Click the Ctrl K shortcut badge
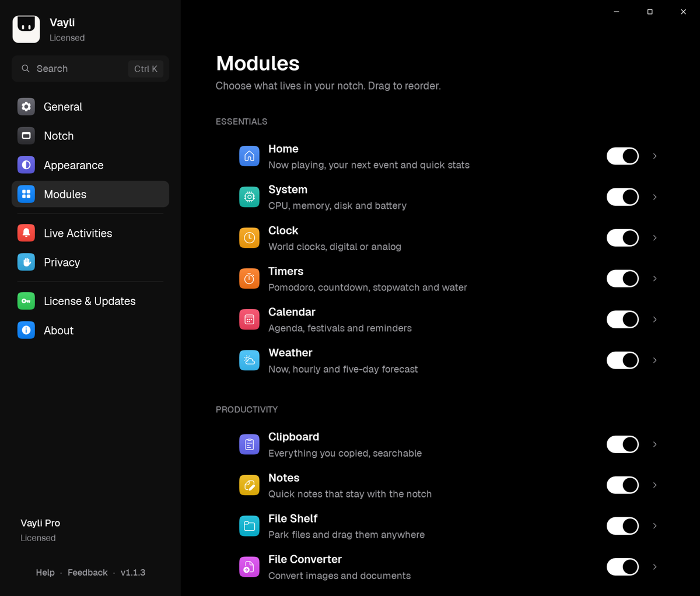Image resolution: width=700 pixels, height=596 pixels. click(146, 69)
